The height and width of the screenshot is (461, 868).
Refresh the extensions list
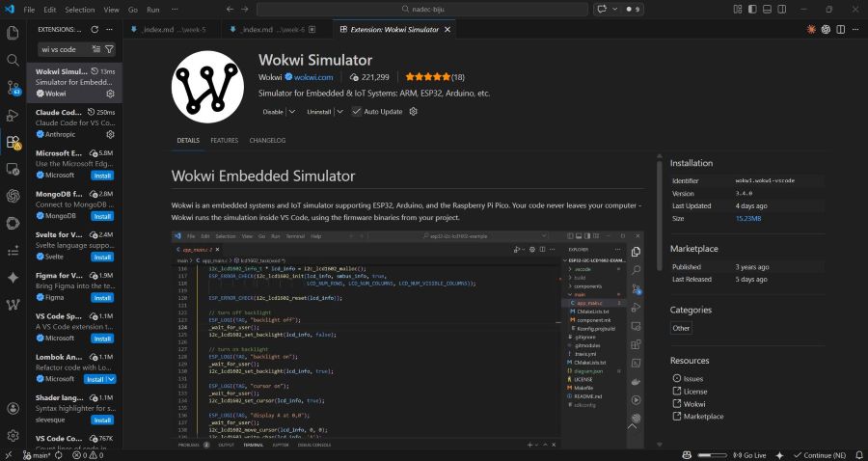(95, 29)
